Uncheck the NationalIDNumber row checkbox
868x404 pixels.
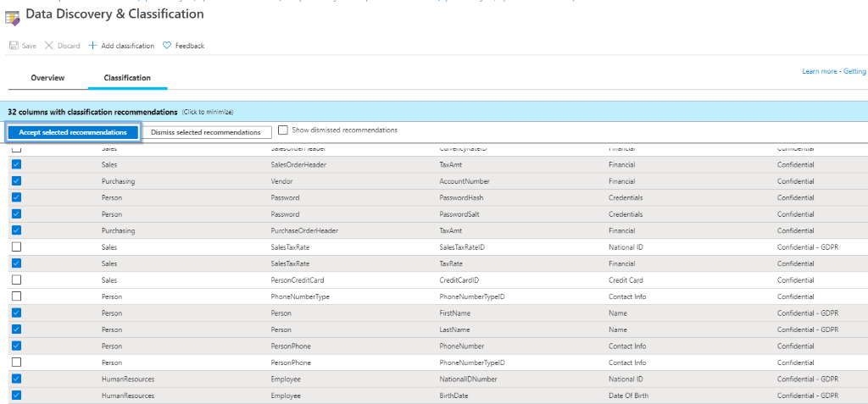click(x=17, y=379)
